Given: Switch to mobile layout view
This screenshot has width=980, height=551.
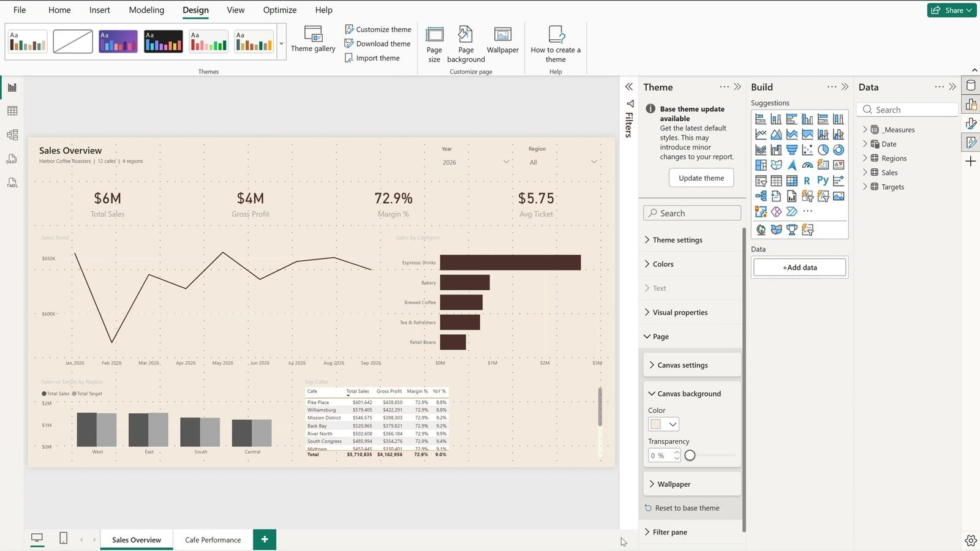Looking at the screenshot, I should (x=63, y=538).
